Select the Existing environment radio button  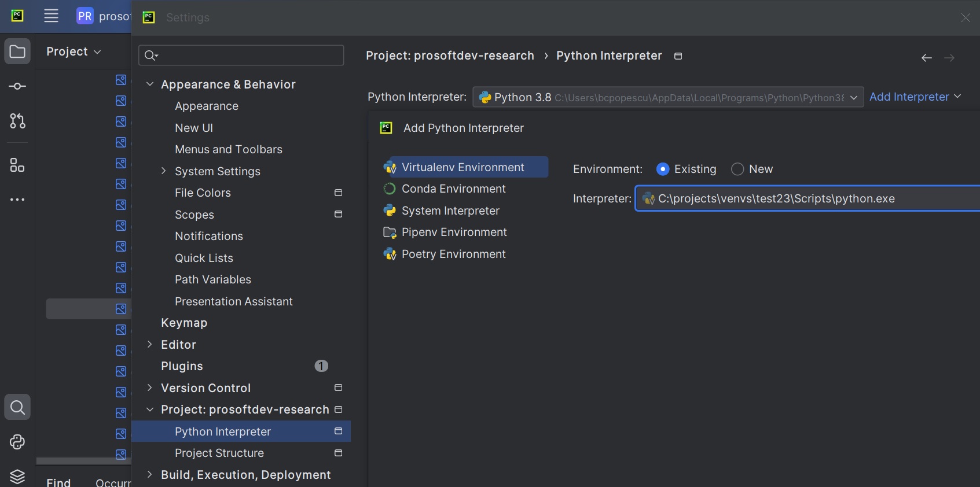point(663,169)
